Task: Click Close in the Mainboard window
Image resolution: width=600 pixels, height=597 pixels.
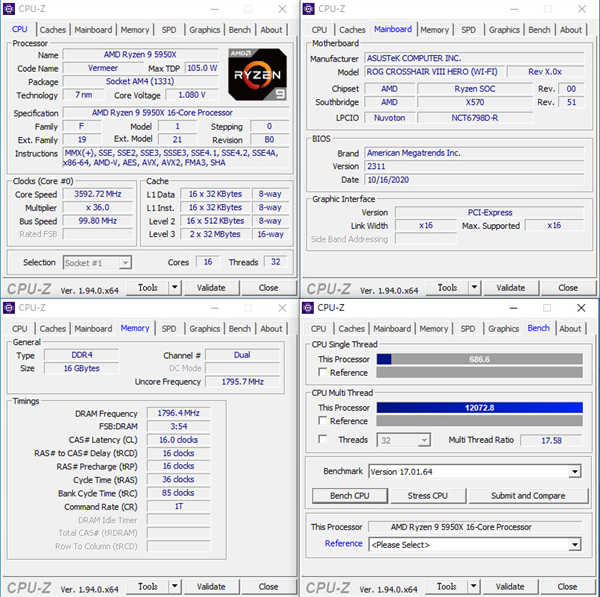Action: (568, 288)
